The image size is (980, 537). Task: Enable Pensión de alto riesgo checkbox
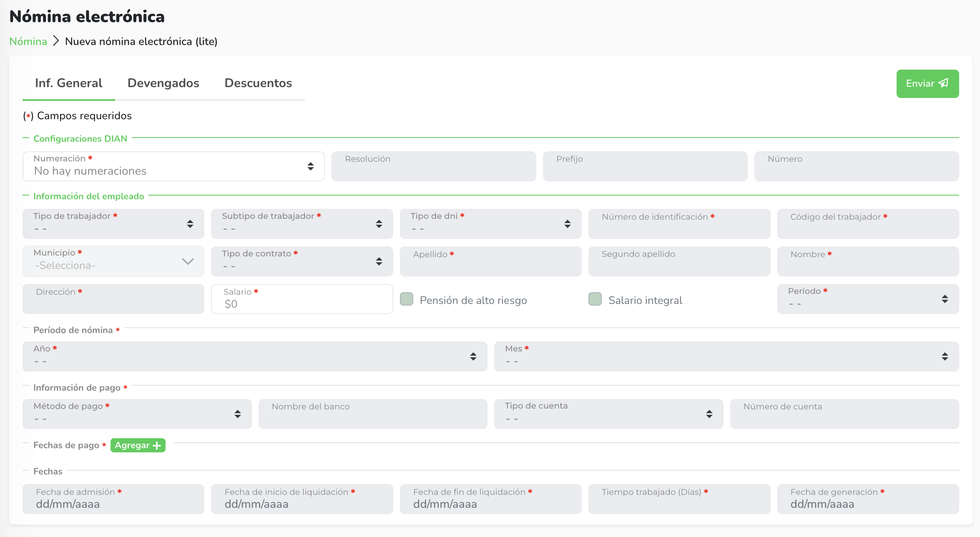pos(407,299)
